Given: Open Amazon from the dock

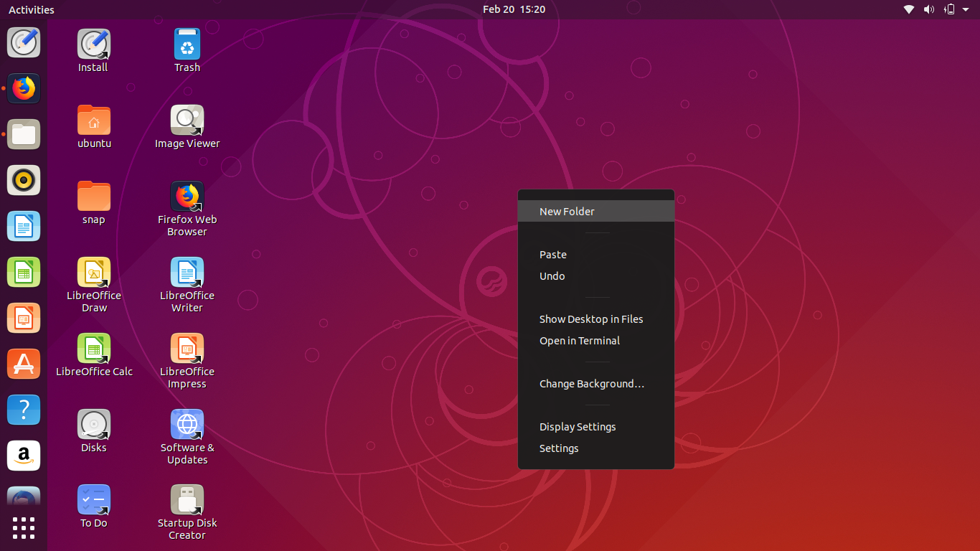Looking at the screenshot, I should [x=24, y=456].
